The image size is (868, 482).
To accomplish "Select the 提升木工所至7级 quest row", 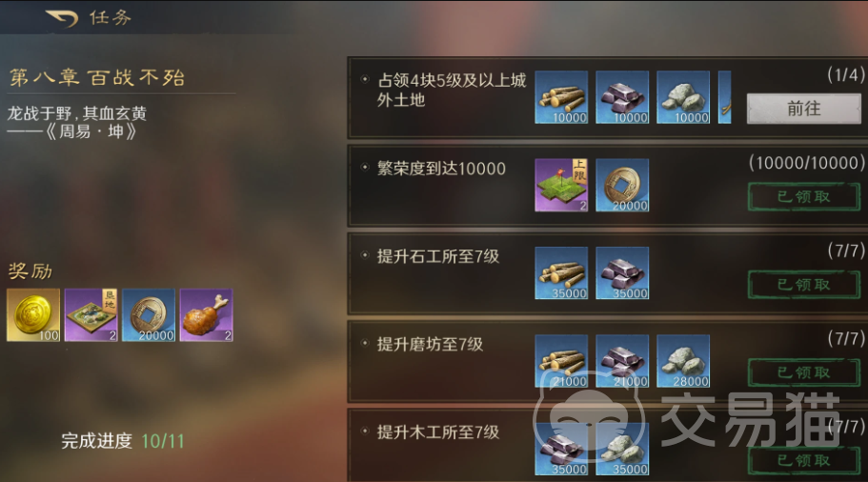I will point(608,446).
